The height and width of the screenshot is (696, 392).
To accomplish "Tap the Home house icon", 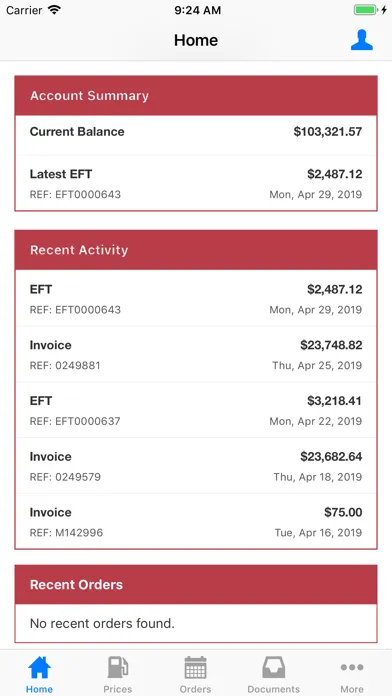I will 39,668.
